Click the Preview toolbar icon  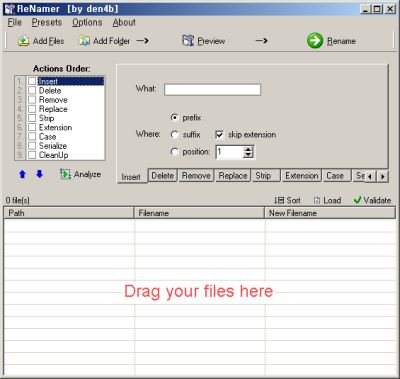point(188,41)
